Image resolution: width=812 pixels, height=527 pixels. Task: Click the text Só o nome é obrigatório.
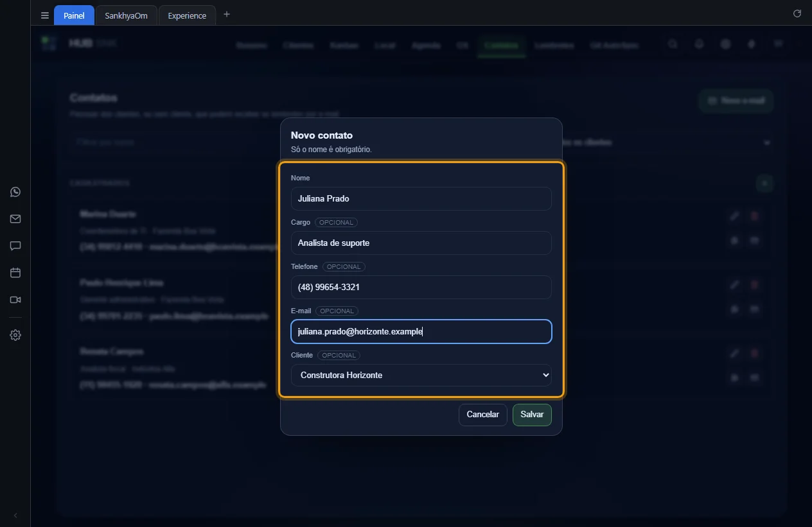(331, 150)
